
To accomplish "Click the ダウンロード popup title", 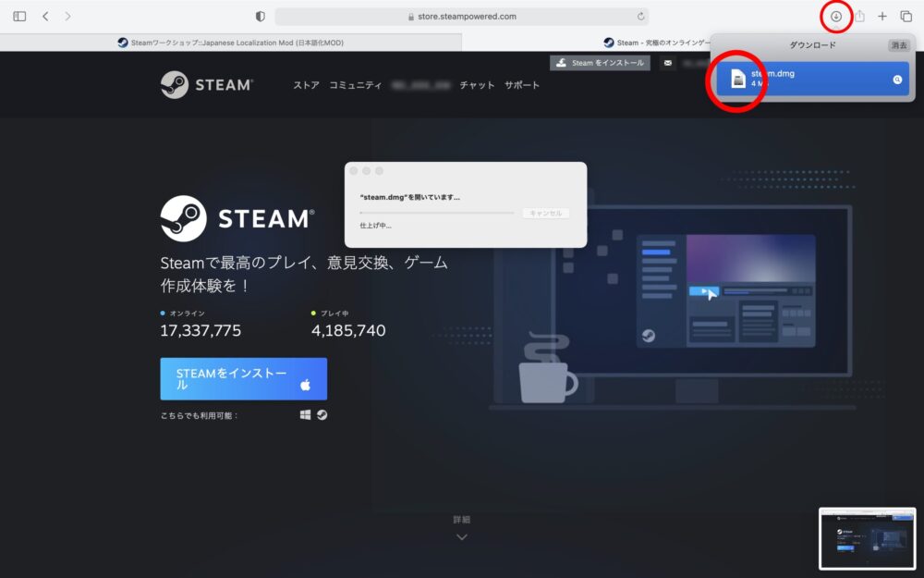I will click(812, 45).
